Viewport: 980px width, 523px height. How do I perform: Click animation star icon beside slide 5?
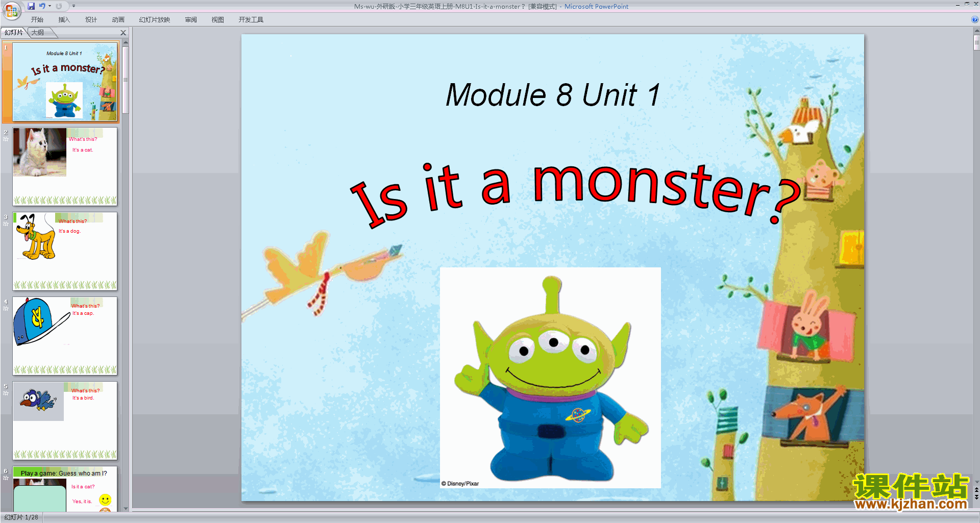[x=6, y=393]
